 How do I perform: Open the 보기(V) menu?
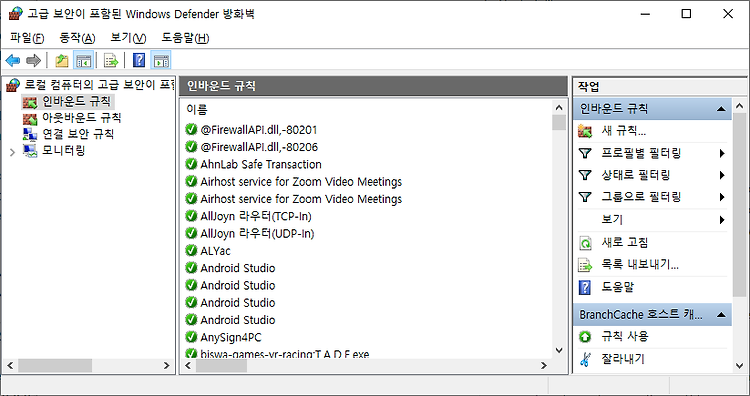coord(128,38)
